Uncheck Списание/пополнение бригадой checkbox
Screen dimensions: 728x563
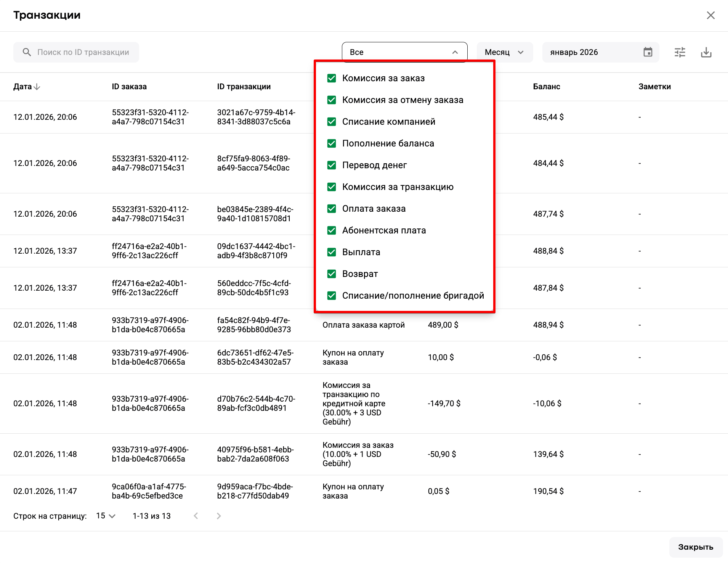coord(332,296)
